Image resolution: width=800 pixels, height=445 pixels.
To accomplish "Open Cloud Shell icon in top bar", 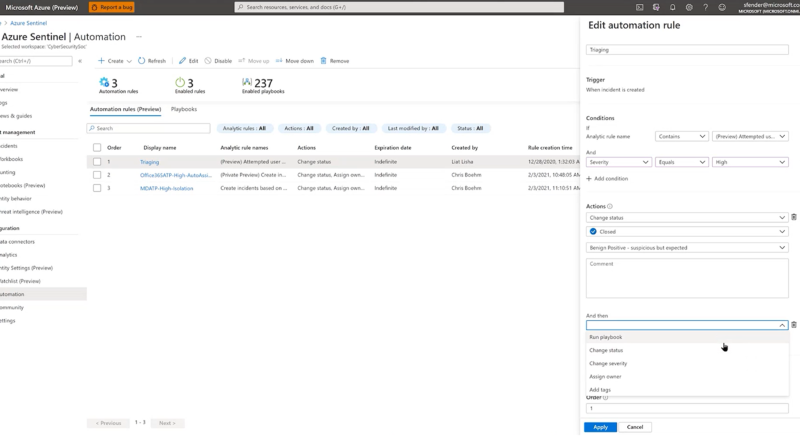I will pyautogui.click(x=639, y=7).
